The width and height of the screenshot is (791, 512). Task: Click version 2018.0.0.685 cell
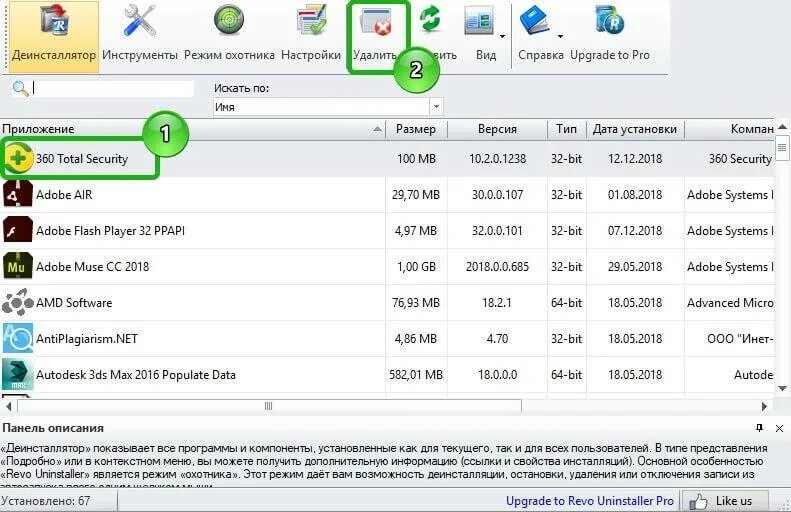point(497,266)
